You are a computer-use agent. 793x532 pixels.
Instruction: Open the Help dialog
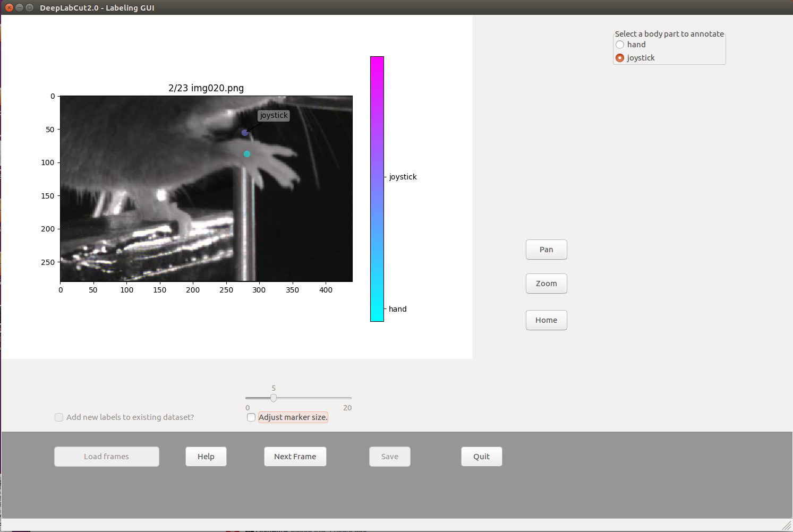[x=206, y=456]
